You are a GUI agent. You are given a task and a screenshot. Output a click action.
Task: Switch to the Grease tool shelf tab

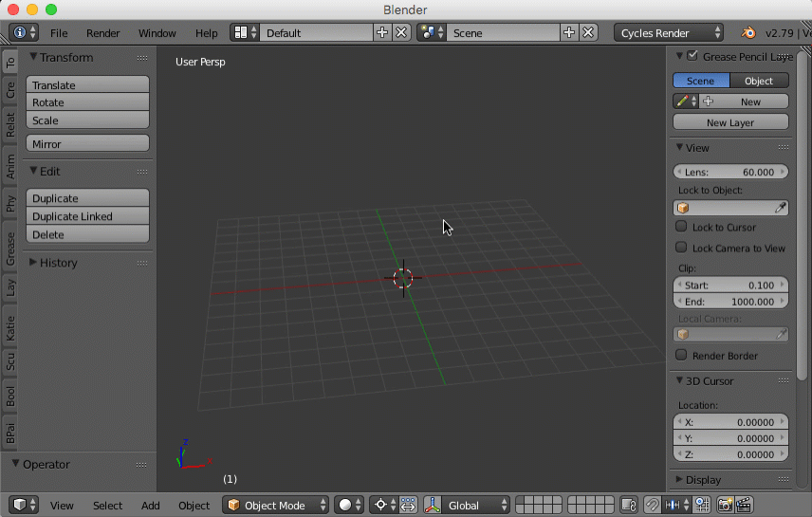point(9,249)
